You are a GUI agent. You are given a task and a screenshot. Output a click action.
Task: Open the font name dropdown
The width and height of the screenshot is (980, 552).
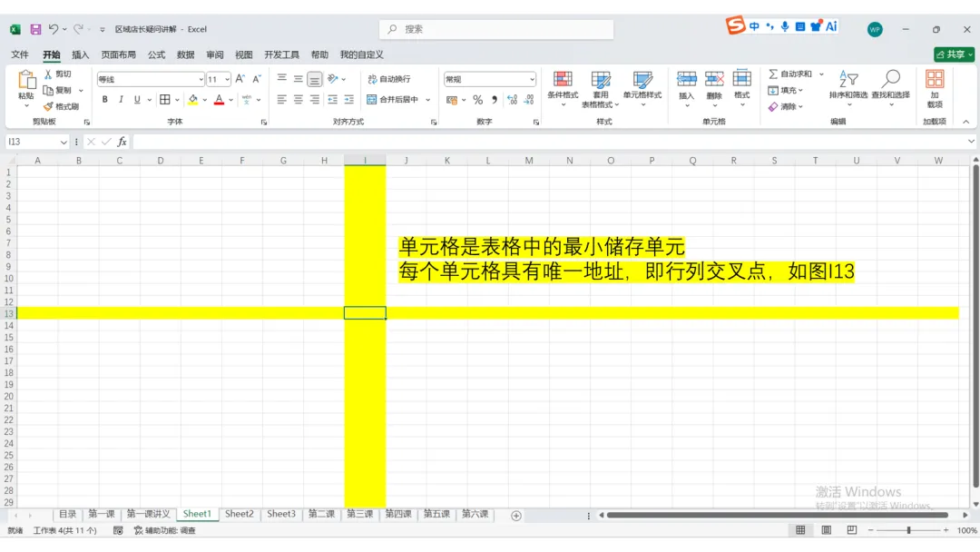(201, 79)
